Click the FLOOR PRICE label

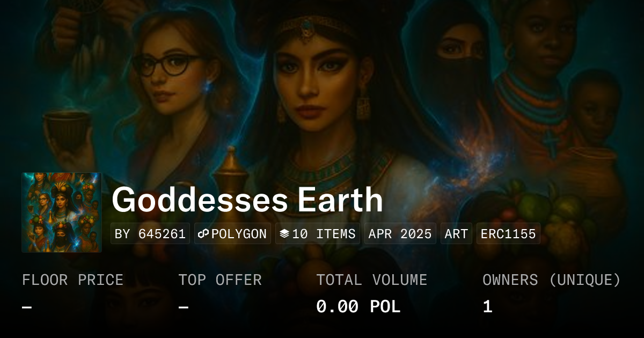[72, 280]
